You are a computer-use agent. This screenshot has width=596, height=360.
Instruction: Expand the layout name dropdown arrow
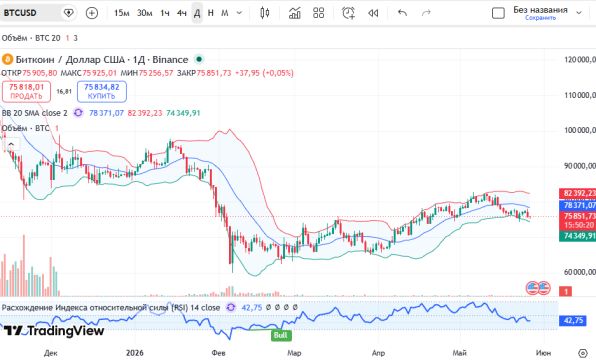[x=579, y=13]
